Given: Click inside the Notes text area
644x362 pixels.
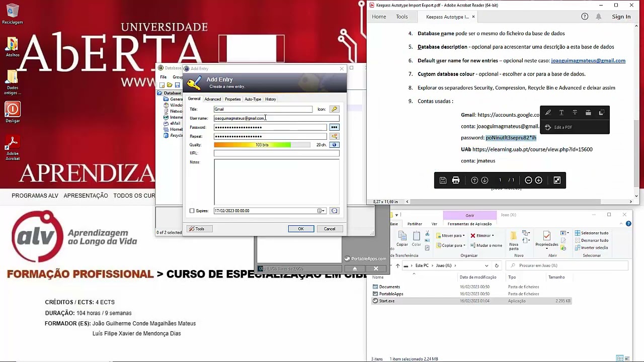Looking at the screenshot, I should click(276, 182).
